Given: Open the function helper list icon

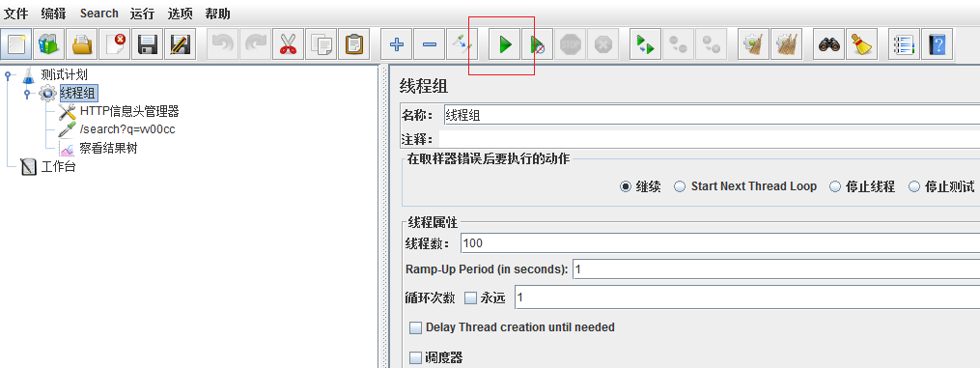Looking at the screenshot, I should click(905, 44).
